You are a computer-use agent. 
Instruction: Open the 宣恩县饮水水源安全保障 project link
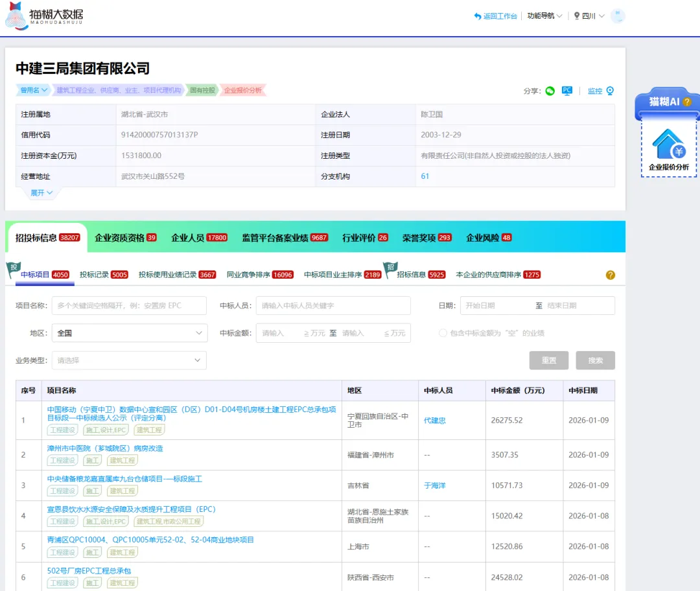click(131, 509)
